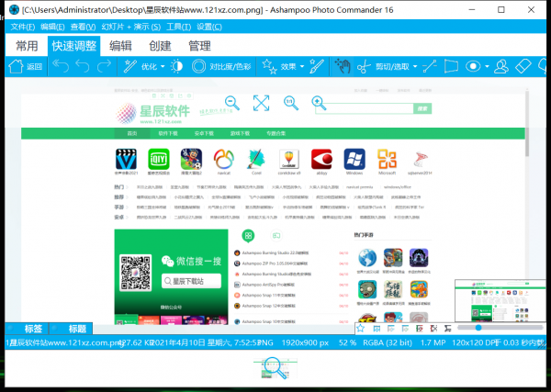Screen dimensions: 551x392
Task: Select the eraser tool icon
Action: coord(523,66)
